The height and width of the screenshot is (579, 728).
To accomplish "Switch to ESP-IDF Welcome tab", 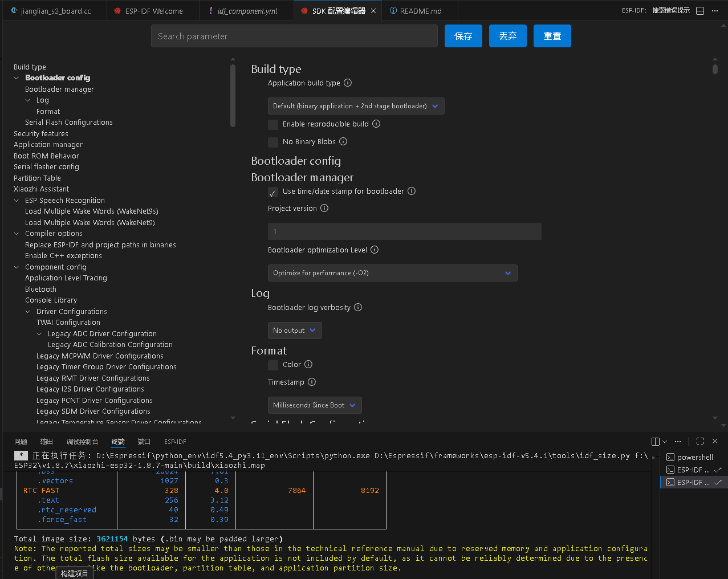I will point(153,11).
